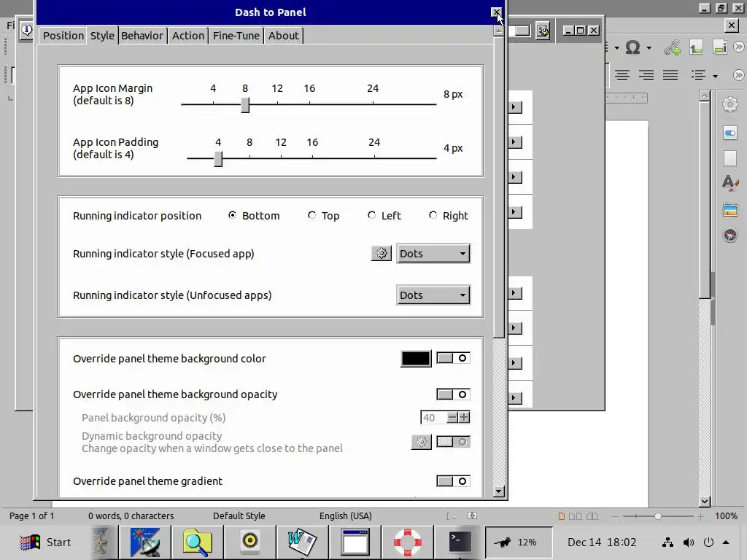Center-align text in the Writer toolbar
Viewport: 747px width, 560px height.
622,75
